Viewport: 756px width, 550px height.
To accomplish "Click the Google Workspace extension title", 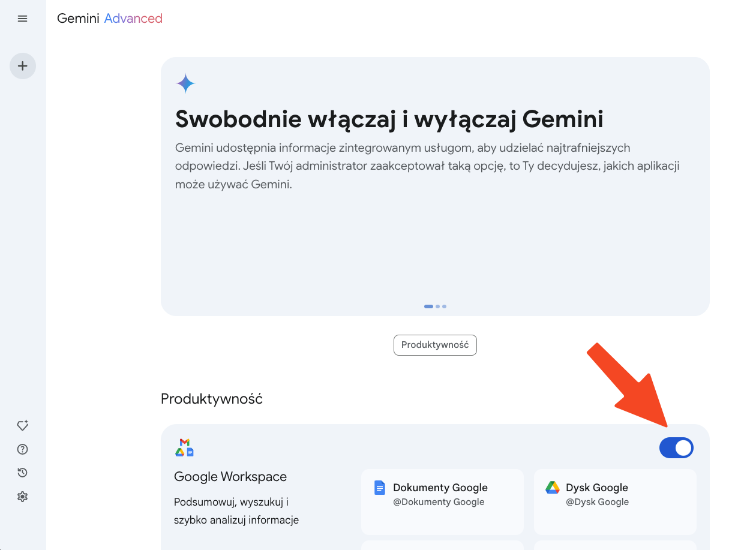I will [x=230, y=477].
